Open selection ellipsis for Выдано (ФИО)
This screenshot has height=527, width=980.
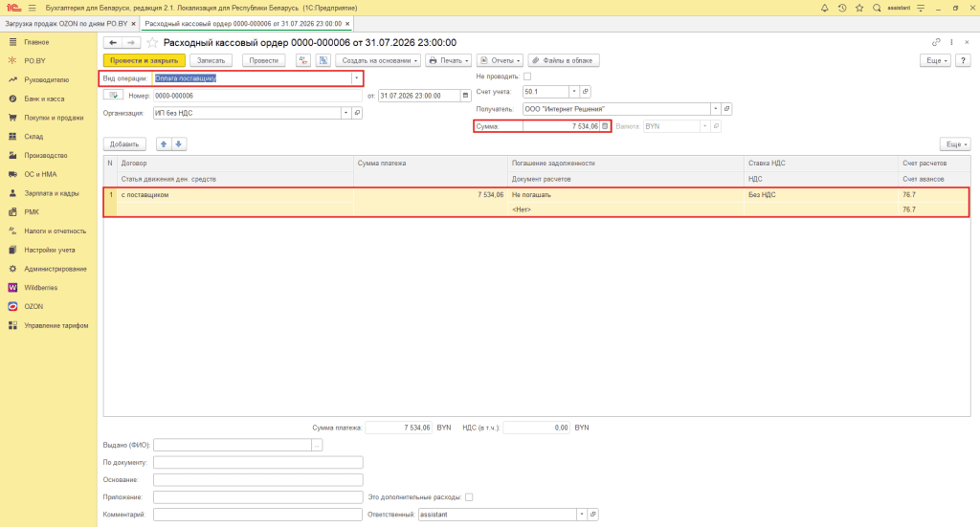(317, 445)
